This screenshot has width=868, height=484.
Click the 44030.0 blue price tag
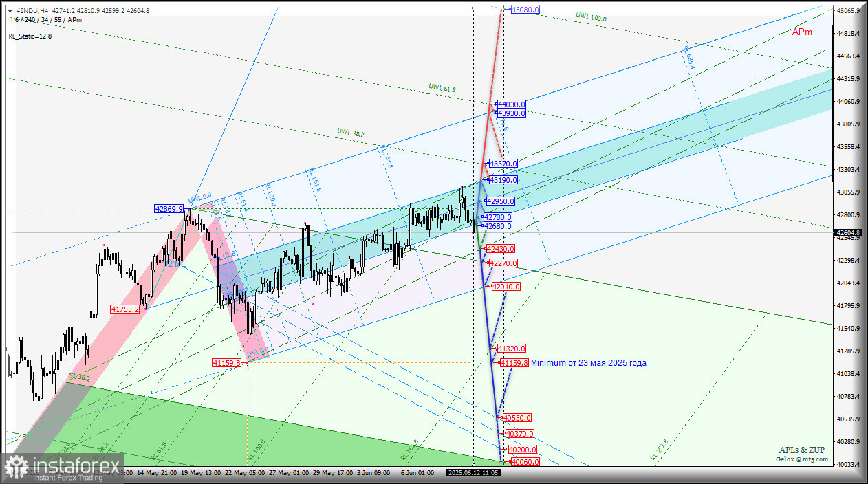(x=511, y=104)
